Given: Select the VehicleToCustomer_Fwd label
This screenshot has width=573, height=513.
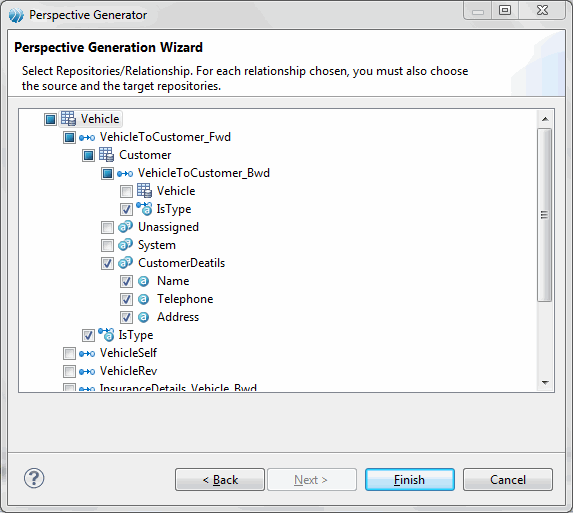Looking at the screenshot, I should pos(165,137).
